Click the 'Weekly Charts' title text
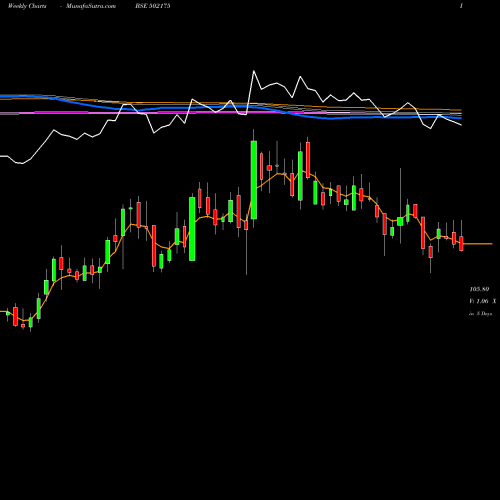The image size is (500, 500). pyautogui.click(x=27, y=6)
